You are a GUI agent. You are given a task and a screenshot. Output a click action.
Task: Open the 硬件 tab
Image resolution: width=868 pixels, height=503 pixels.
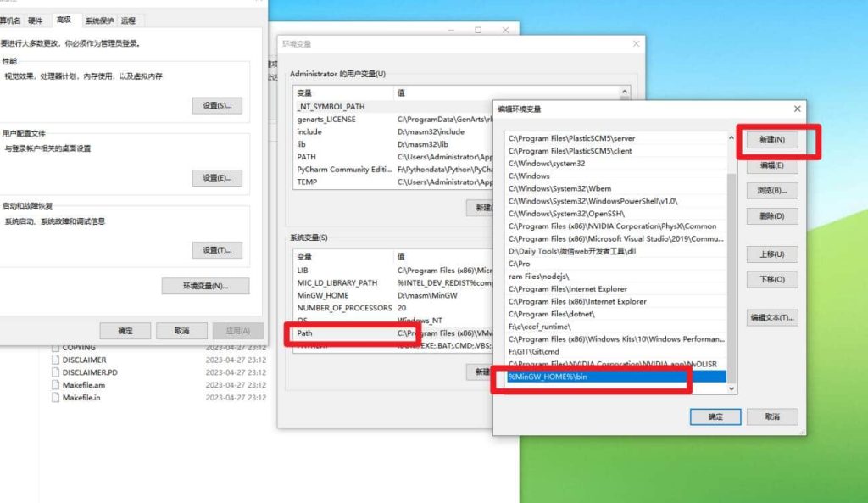[x=36, y=20]
